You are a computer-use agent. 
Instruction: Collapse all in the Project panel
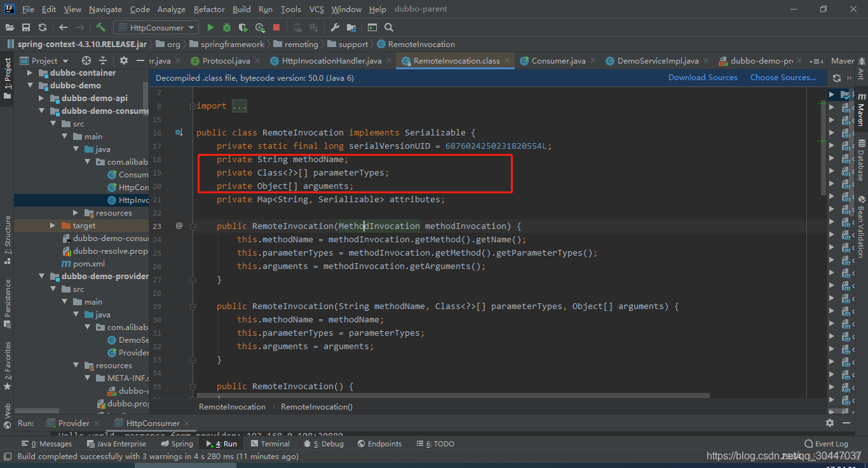coord(103,60)
